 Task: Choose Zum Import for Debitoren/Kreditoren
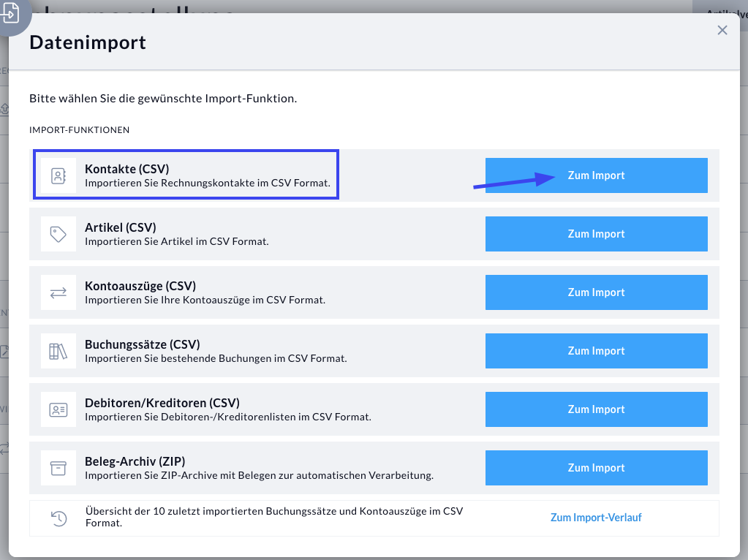[x=596, y=409]
